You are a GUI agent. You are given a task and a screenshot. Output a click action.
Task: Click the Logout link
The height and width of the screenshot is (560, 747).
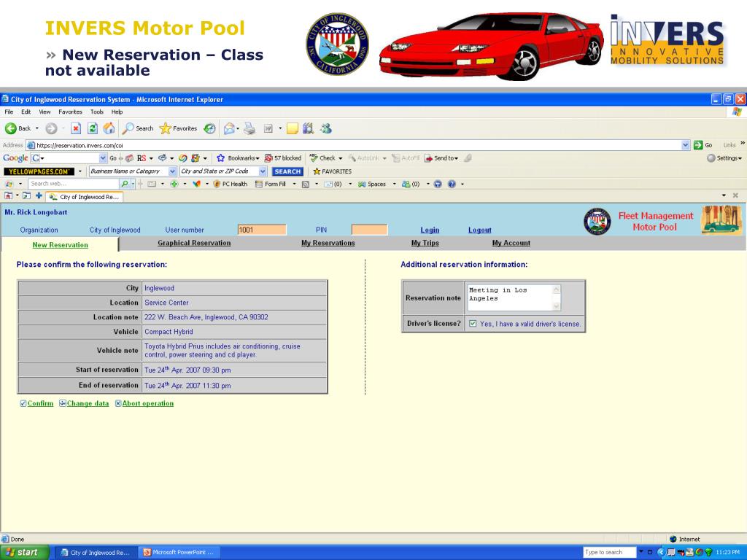tap(480, 230)
